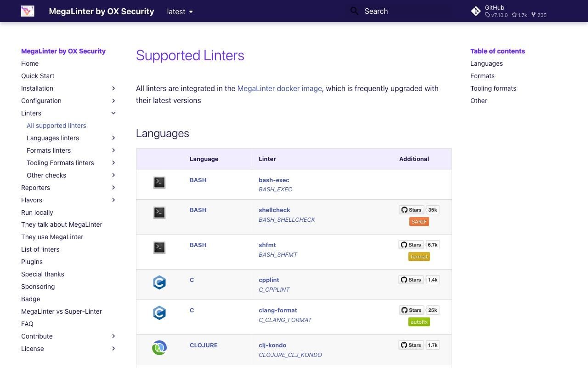Viewport: 588px width, 368px height.
Task: Click the search magnifier icon
Action: pyautogui.click(x=354, y=11)
